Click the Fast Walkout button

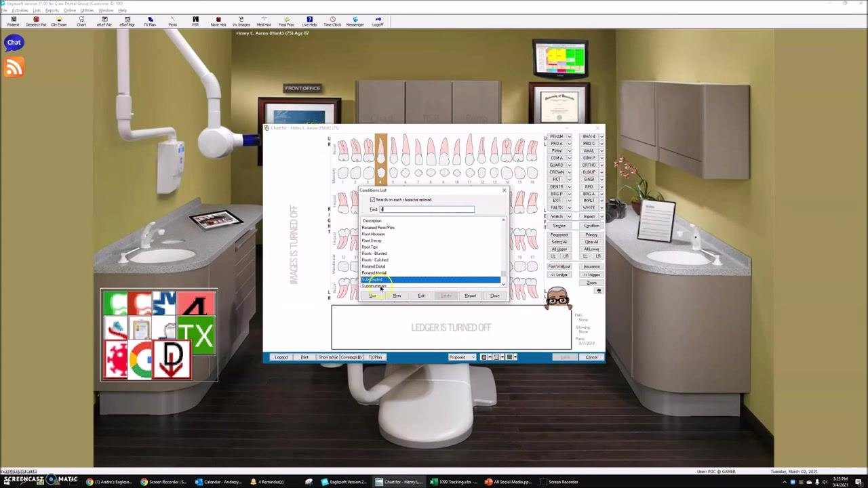(x=559, y=266)
